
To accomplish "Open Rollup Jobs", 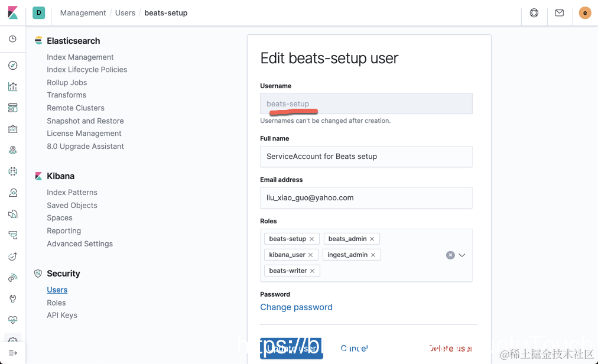I will (67, 82).
